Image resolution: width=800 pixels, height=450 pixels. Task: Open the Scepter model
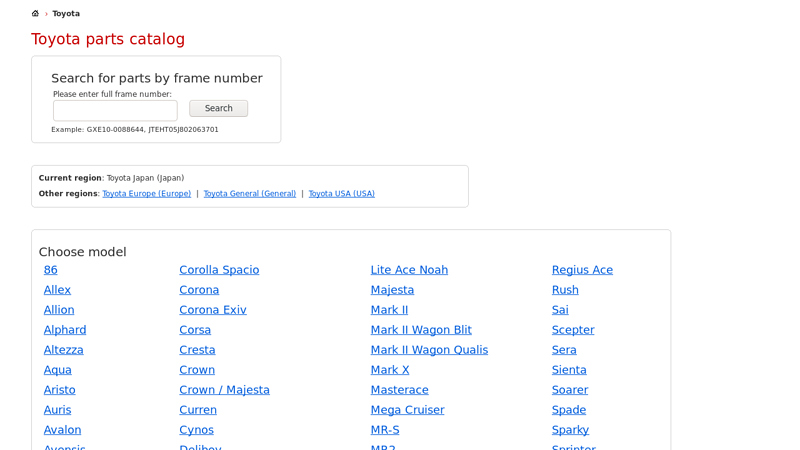[x=573, y=330]
